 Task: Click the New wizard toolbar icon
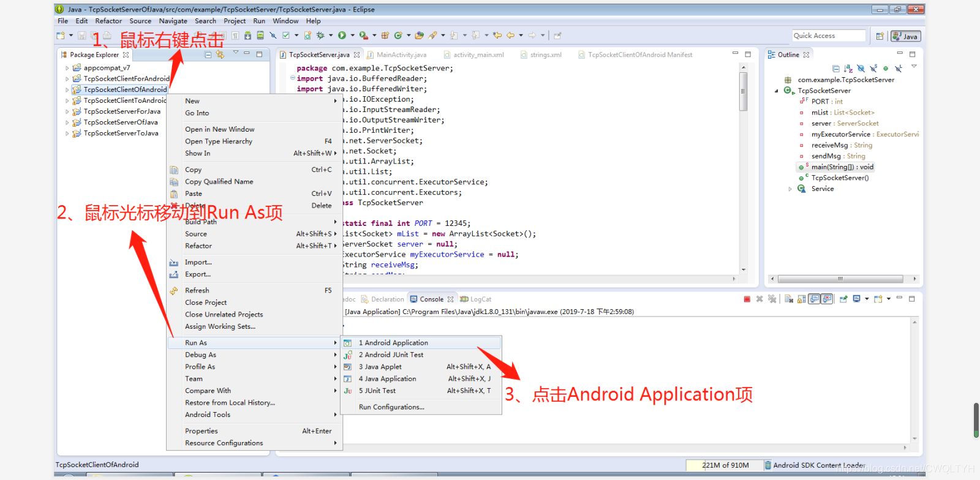click(61, 36)
